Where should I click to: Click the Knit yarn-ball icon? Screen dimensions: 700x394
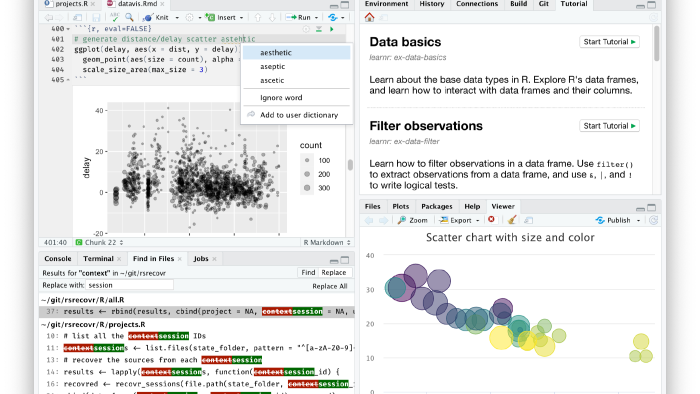148,18
